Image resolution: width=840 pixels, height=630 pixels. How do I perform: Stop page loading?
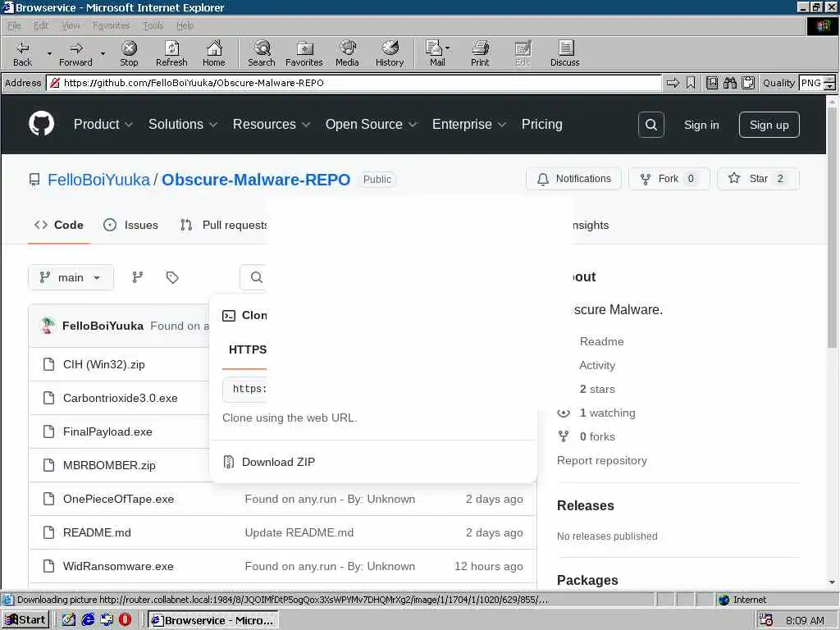pyautogui.click(x=129, y=53)
